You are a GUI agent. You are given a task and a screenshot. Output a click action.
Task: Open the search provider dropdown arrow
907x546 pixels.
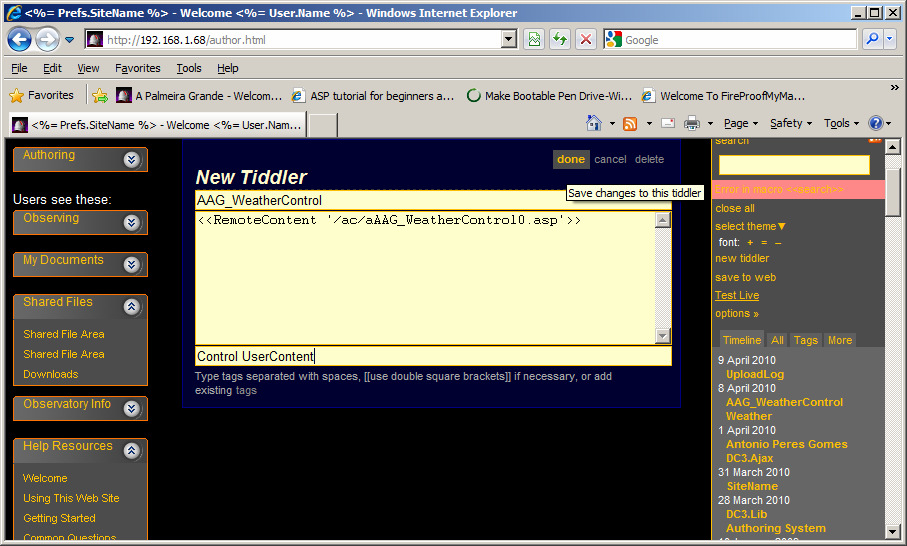click(x=889, y=39)
